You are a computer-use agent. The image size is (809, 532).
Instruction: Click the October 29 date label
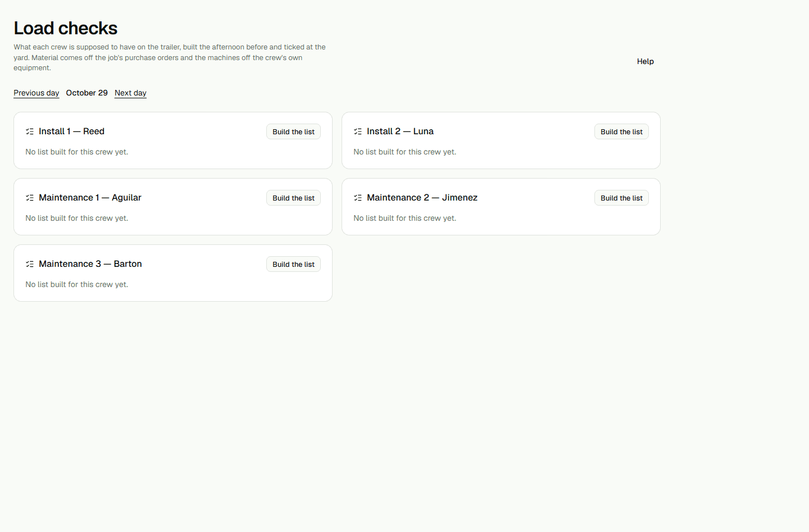[x=87, y=93]
